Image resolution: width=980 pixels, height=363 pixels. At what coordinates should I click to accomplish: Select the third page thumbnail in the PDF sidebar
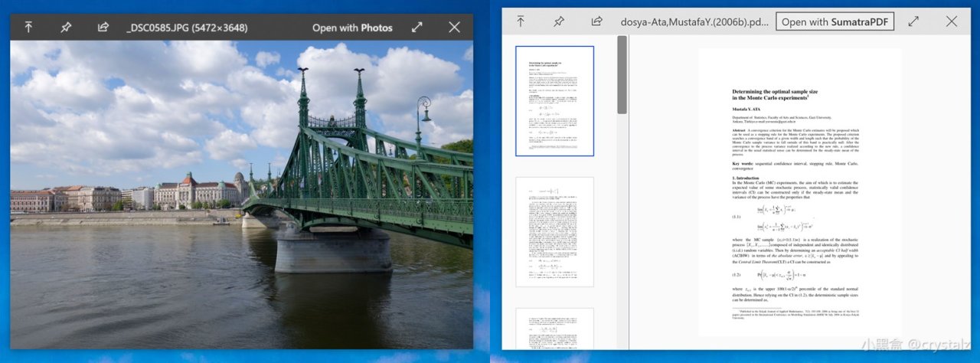point(555,329)
